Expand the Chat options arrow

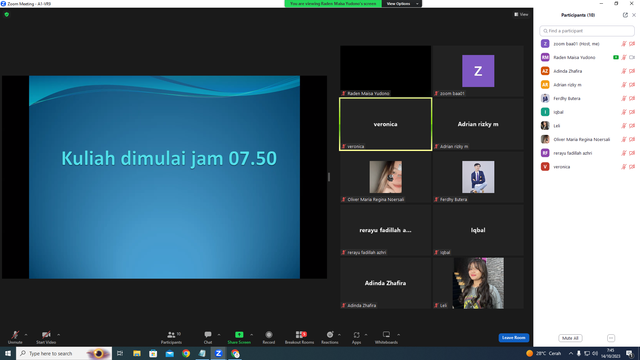(219, 335)
